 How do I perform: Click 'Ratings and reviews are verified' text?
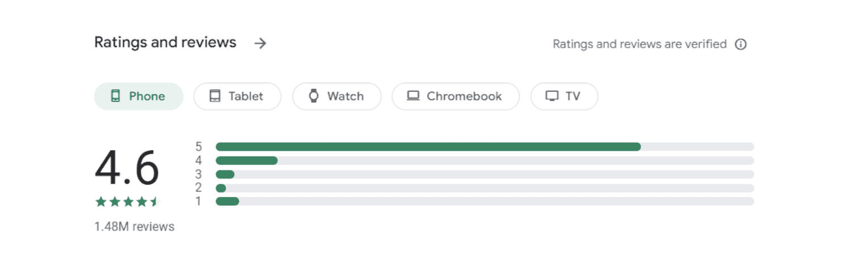click(x=639, y=44)
